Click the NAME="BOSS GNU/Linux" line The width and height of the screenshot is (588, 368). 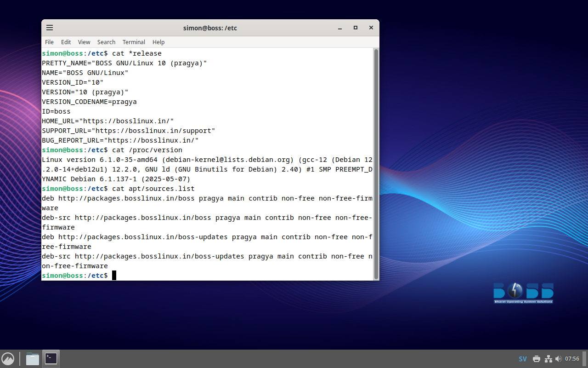coord(85,73)
